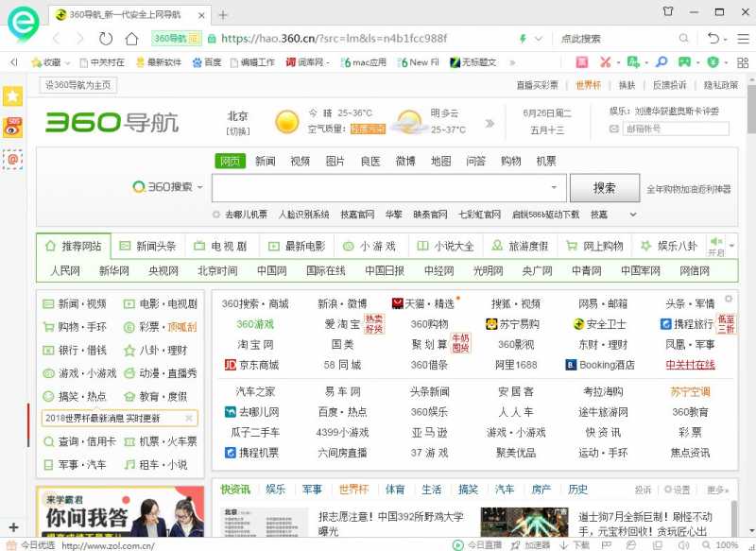The image size is (756, 551).
Task: Click the 搜索 button
Action: (605, 187)
